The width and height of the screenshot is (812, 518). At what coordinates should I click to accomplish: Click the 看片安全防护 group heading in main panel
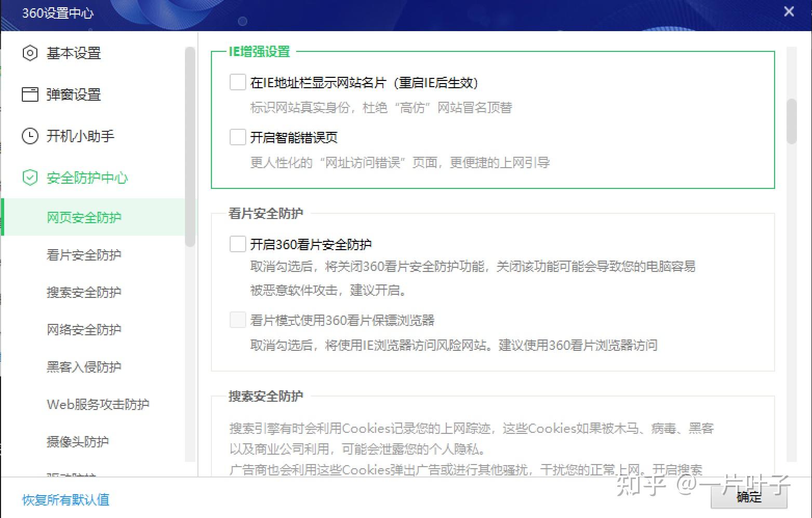click(265, 213)
